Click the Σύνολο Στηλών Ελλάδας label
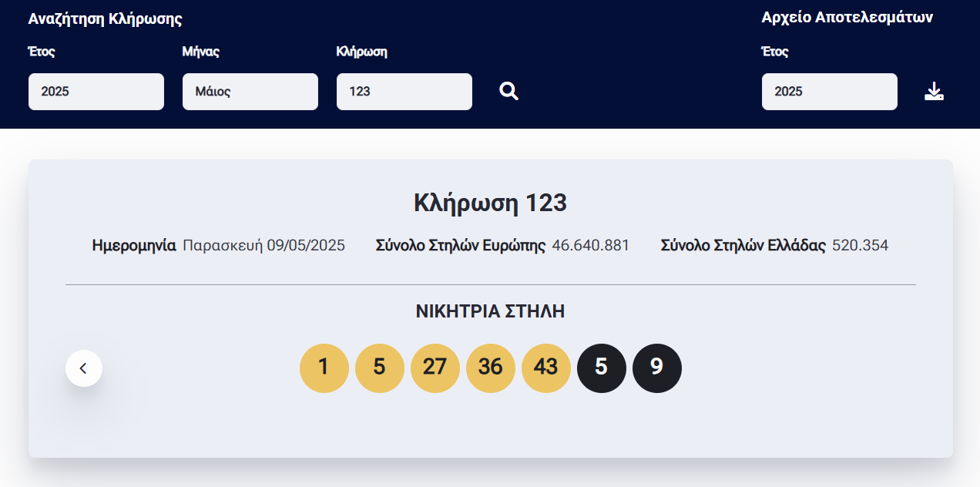980x487 pixels. tap(743, 246)
